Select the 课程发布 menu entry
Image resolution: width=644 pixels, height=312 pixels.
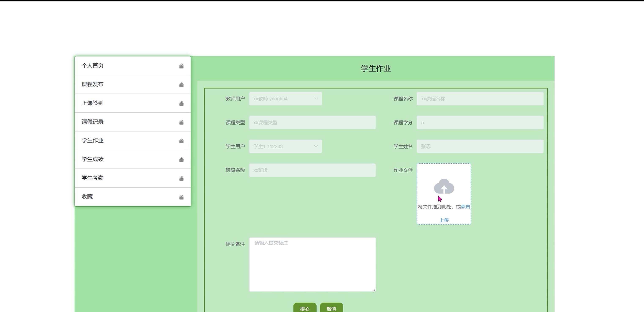point(93,84)
